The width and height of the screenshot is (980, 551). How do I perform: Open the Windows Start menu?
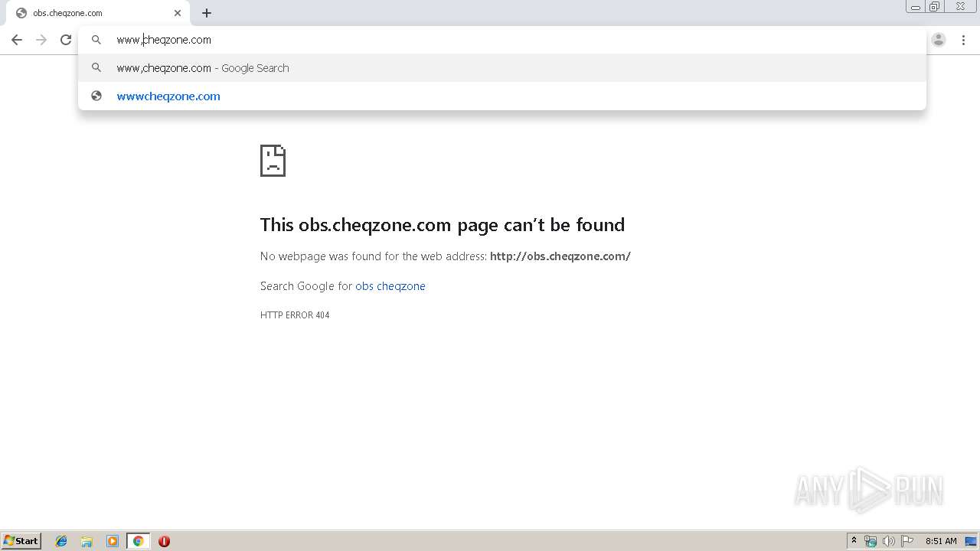pyautogui.click(x=21, y=541)
